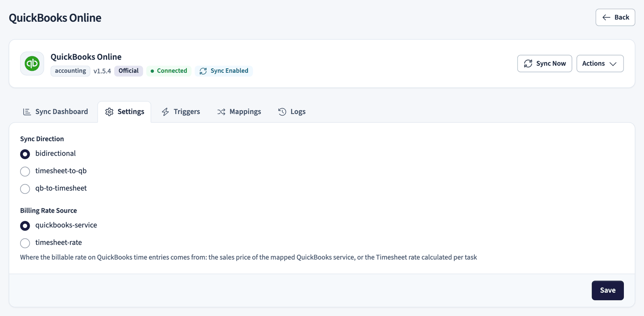The height and width of the screenshot is (316, 644).
Task: Click the v1.5.4 version label
Action: coord(102,71)
